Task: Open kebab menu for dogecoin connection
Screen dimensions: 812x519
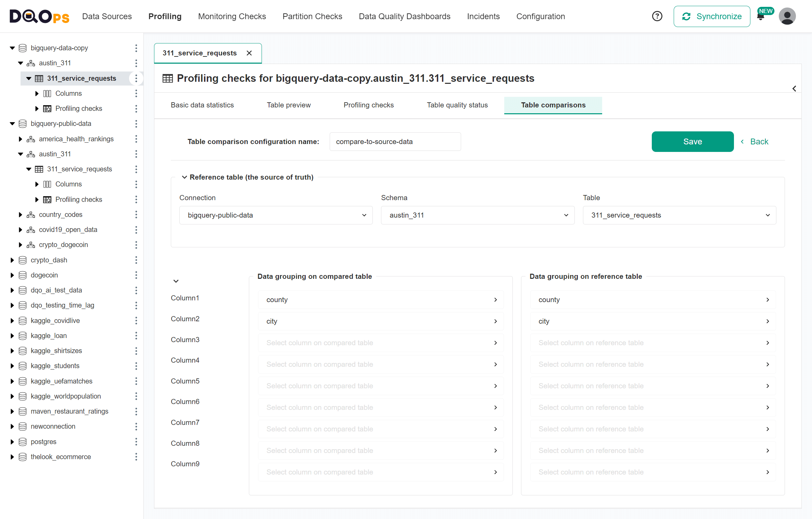Action: tap(136, 275)
